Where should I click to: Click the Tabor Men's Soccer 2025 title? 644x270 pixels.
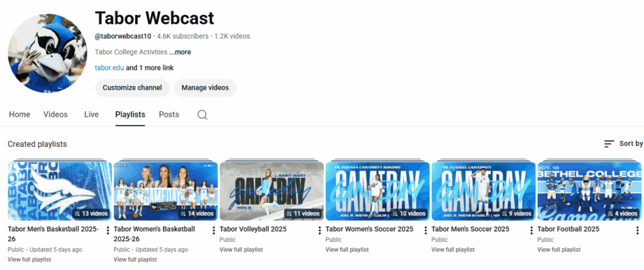[x=470, y=229]
